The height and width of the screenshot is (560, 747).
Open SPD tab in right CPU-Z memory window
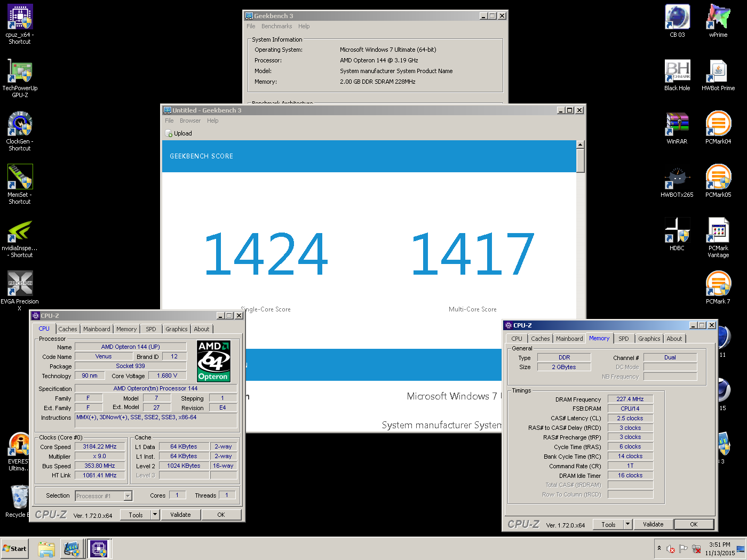[x=624, y=339]
